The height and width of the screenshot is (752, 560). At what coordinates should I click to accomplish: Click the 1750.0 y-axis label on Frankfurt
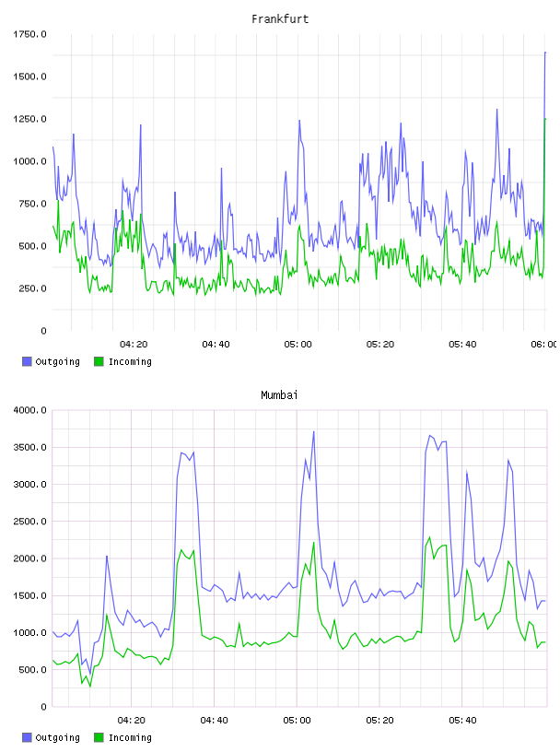pos(29,34)
